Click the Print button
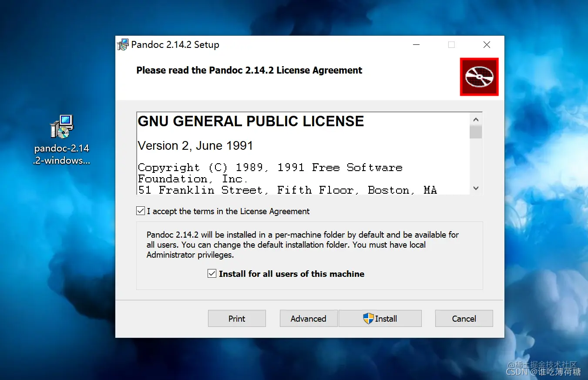 (237, 319)
